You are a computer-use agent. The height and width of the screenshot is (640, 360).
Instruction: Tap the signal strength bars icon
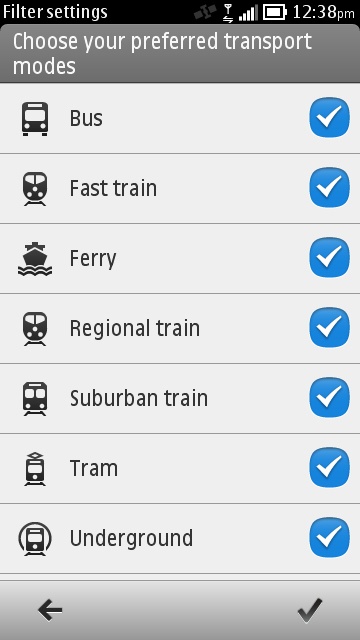248,13
